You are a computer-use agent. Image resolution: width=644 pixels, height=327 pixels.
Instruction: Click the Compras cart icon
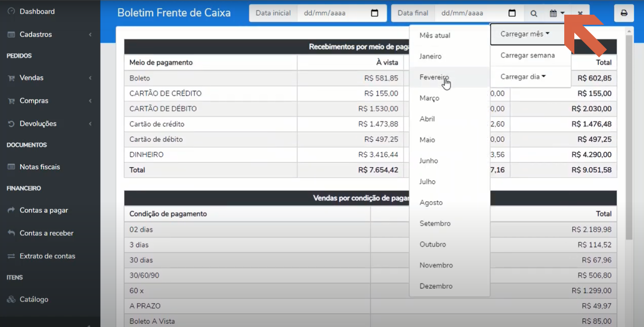click(x=11, y=101)
